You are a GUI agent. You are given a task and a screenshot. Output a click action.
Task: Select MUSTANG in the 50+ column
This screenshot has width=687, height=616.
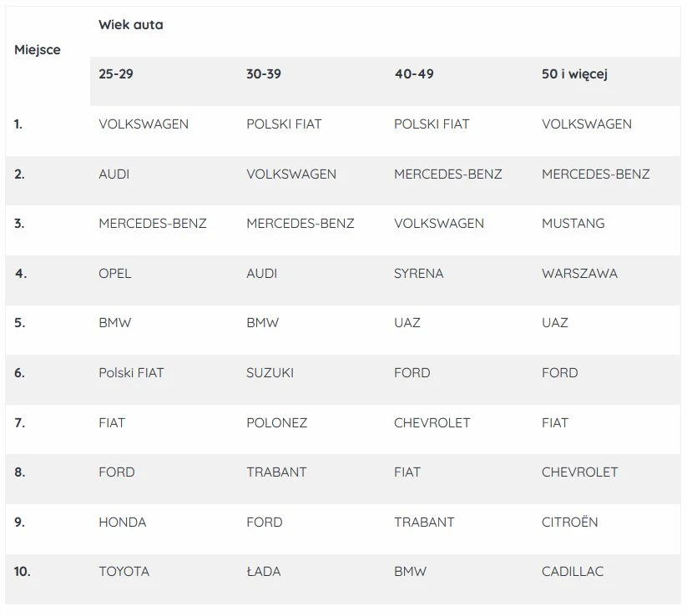click(573, 224)
